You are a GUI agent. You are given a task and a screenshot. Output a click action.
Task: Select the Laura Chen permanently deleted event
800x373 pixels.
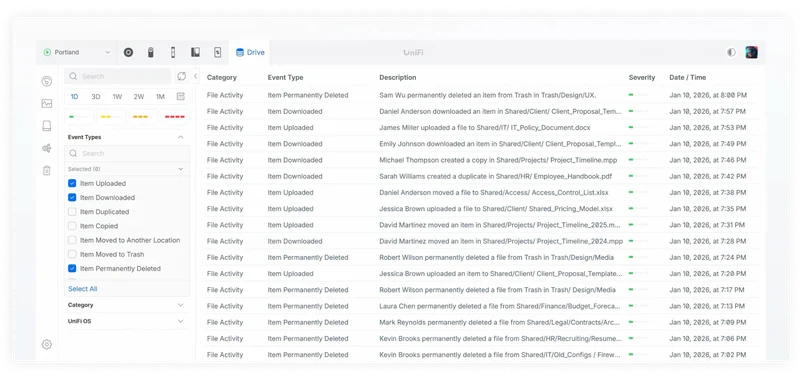tap(501, 306)
